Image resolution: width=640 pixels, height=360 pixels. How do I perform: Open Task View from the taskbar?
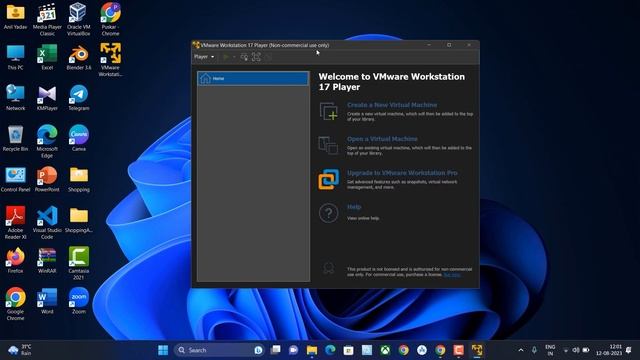click(x=276, y=350)
